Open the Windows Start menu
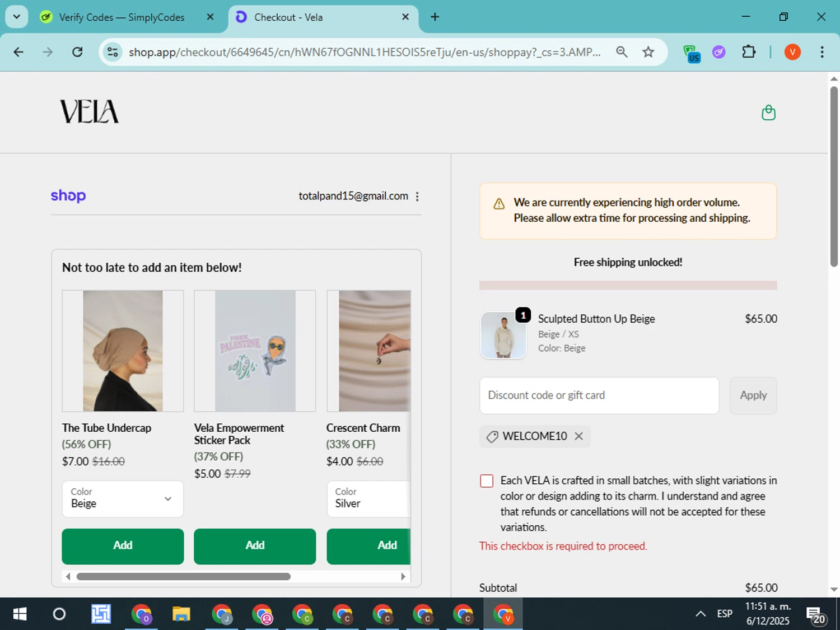Image resolution: width=840 pixels, height=630 pixels. 20,614
